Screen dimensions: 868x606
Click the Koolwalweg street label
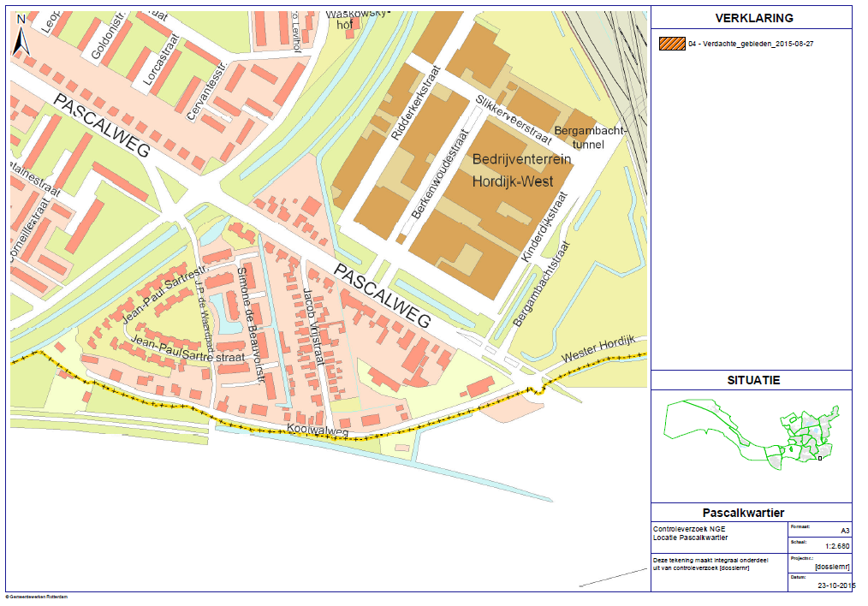[318, 431]
